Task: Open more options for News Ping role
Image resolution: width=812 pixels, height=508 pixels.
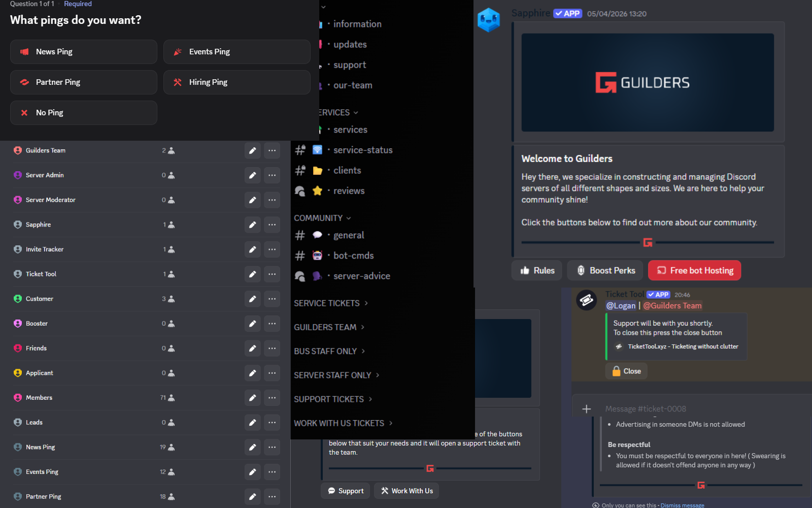Action: click(x=272, y=447)
